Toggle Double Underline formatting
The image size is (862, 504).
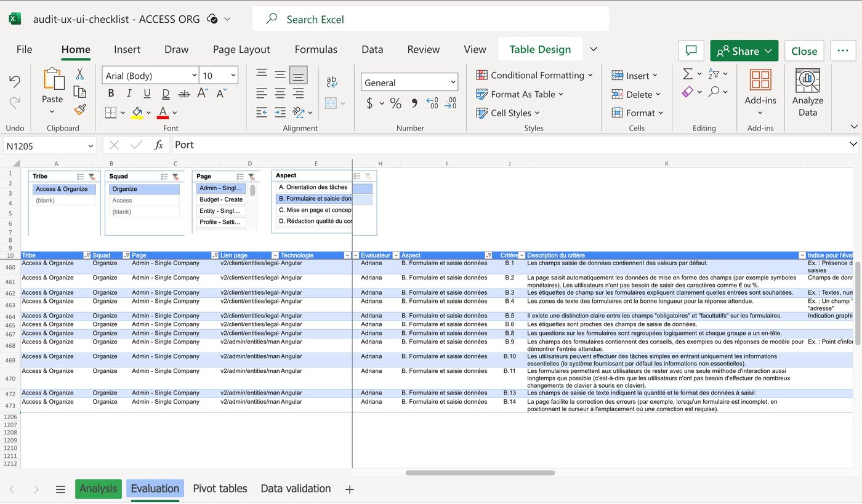166,94
